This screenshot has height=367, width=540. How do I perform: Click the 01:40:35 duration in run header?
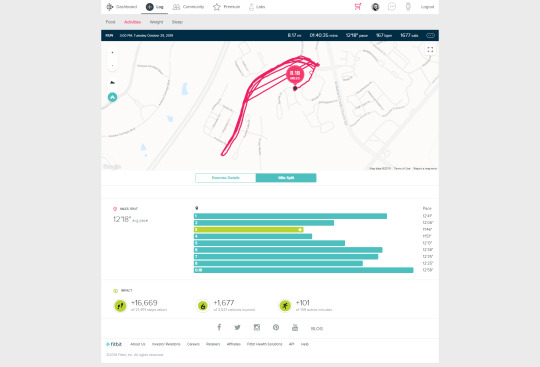tap(323, 35)
